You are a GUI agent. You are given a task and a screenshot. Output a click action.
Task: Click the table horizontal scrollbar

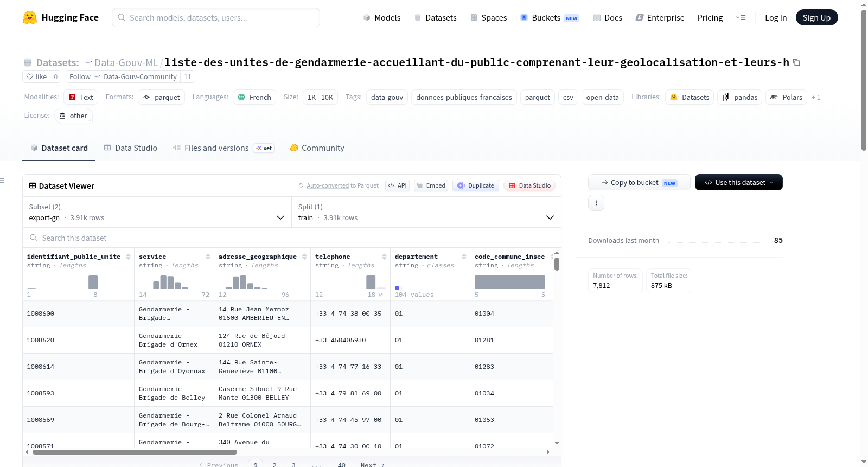click(135, 452)
